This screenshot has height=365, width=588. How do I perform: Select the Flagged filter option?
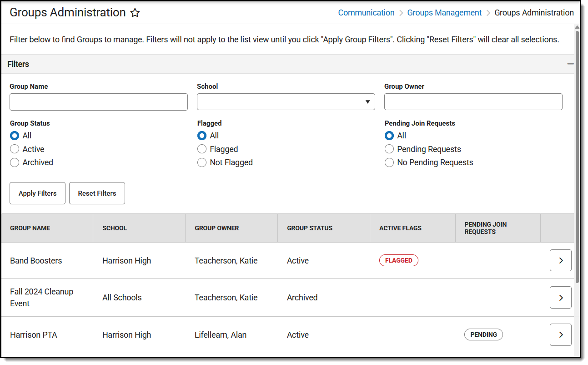pyautogui.click(x=201, y=149)
